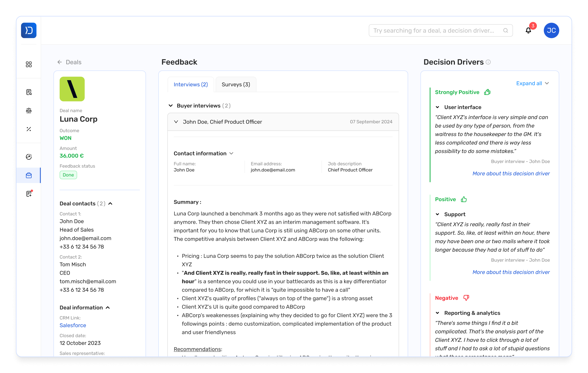Open the balance scales sidebar icon
Image resolution: width=588 pixels, height=373 pixels.
pos(29,110)
